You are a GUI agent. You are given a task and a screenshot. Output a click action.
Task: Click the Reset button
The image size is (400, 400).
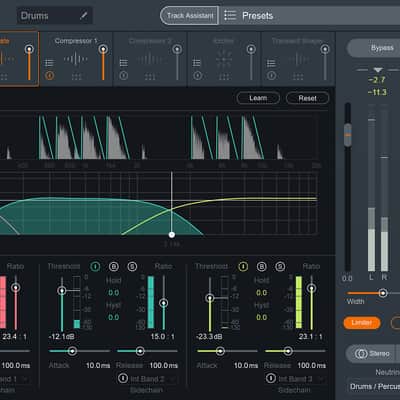[307, 98]
